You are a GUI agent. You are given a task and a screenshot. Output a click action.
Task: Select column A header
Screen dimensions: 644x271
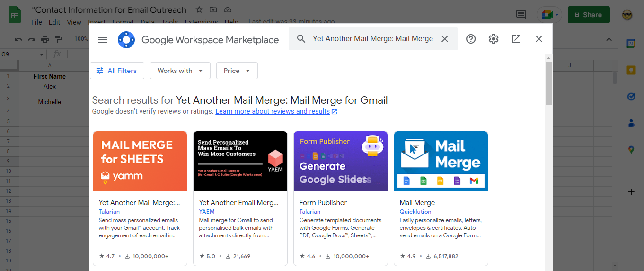click(50, 65)
